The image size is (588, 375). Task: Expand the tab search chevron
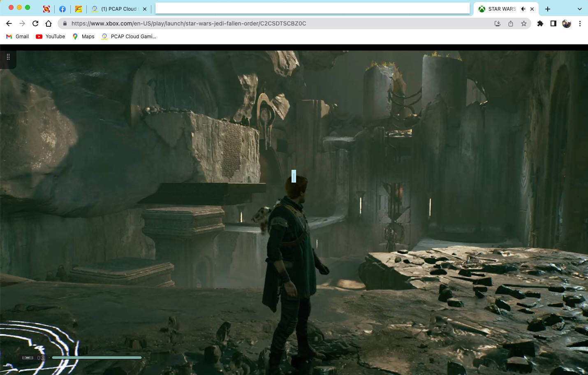(x=580, y=9)
